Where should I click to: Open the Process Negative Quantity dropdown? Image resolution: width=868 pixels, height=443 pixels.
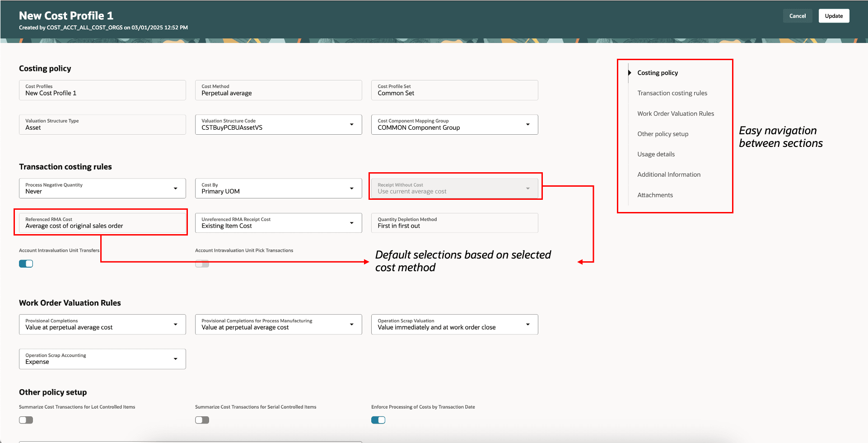176,188
